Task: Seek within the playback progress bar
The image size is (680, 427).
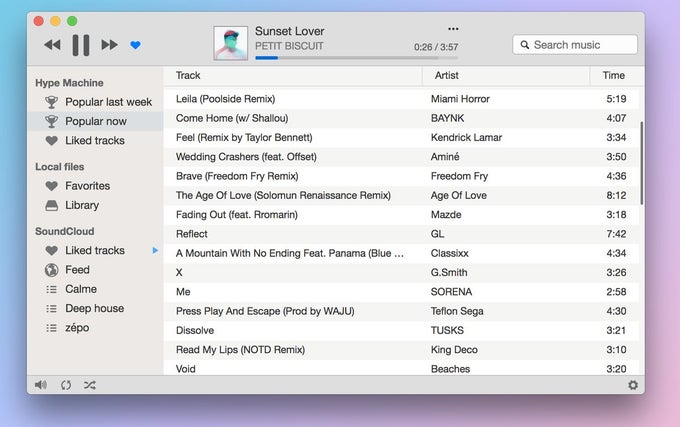Action: [x=356, y=58]
